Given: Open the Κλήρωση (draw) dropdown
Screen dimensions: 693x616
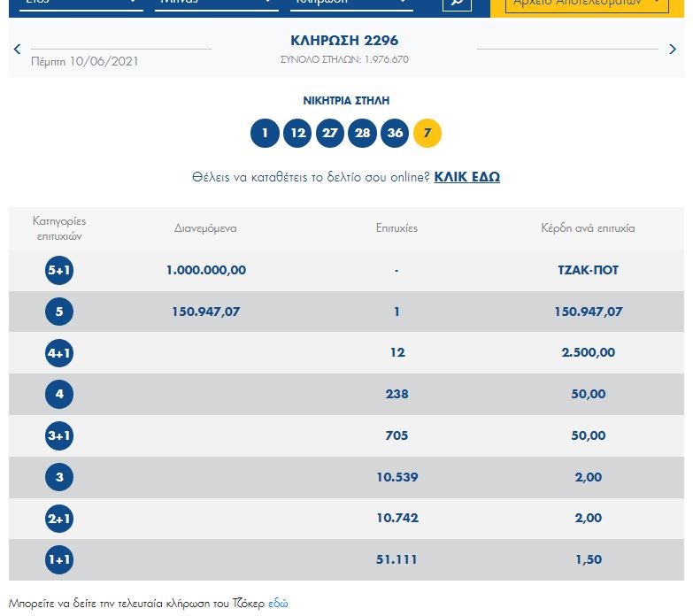Looking at the screenshot, I should 351,4.
